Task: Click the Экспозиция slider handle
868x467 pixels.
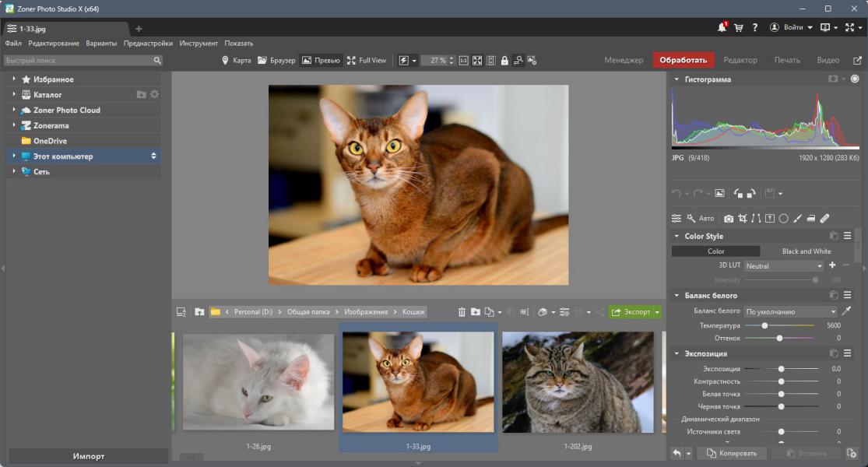Action: coord(781,369)
